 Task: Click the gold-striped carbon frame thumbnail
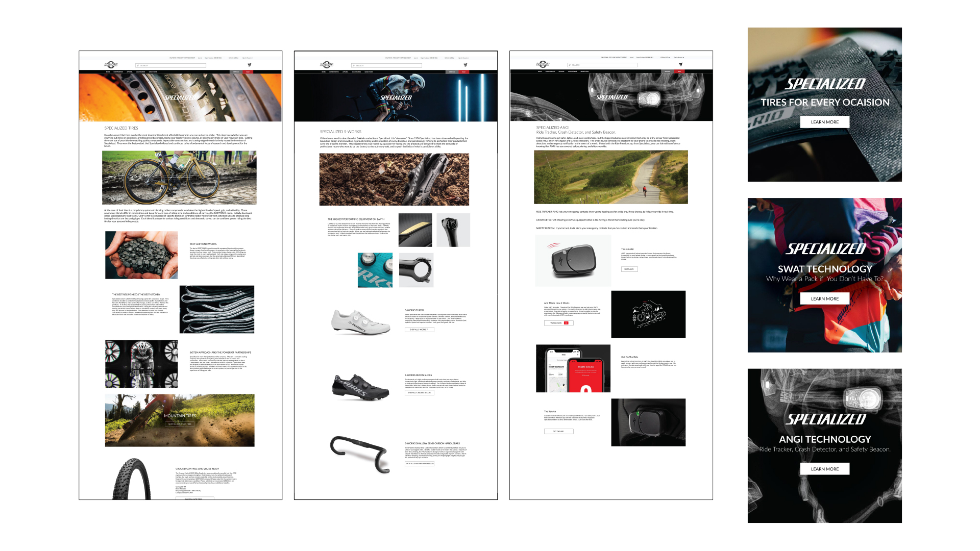pyautogui.click(x=415, y=230)
